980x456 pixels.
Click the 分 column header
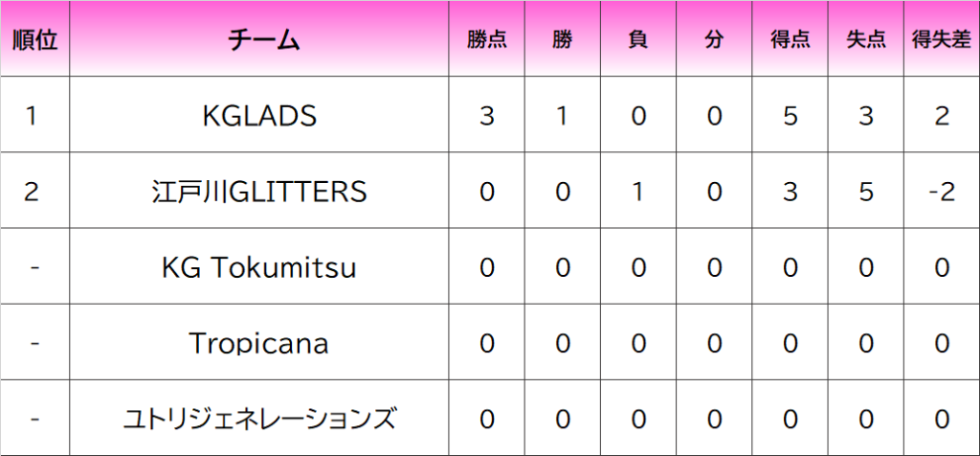714,40
